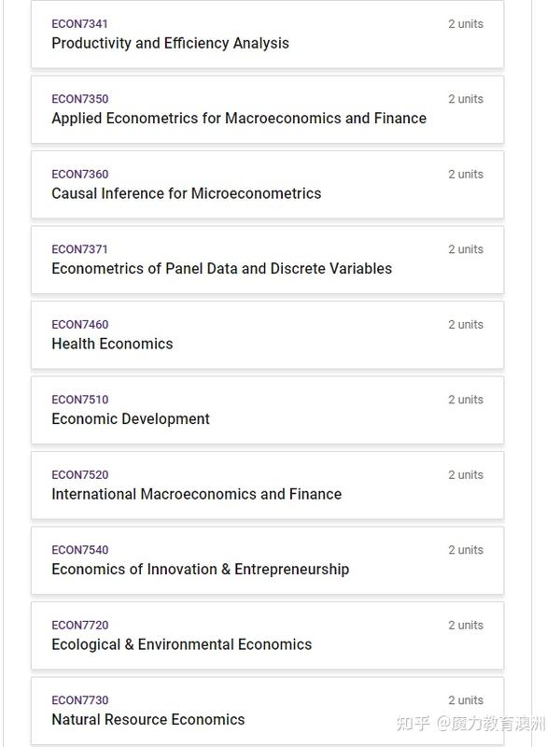Viewport: 560px width, 747px height.
Task: Open the ECON7460 course code link
Action: pyautogui.click(x=80, y=324)
